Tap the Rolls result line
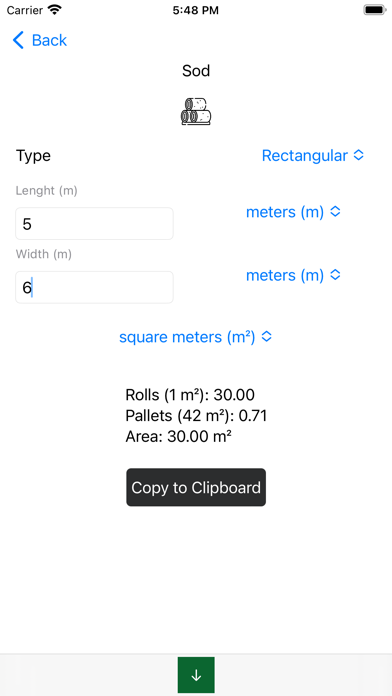Image resolution: width=392 pixels, height=696 pixels. click(190, 395)
